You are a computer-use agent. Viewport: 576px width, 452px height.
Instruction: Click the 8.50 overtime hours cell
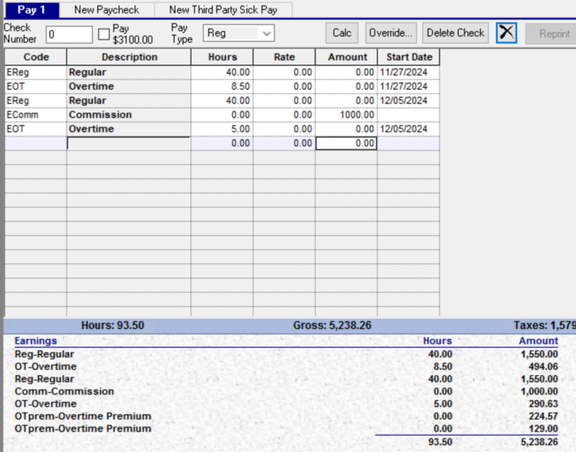click(222, 87)
